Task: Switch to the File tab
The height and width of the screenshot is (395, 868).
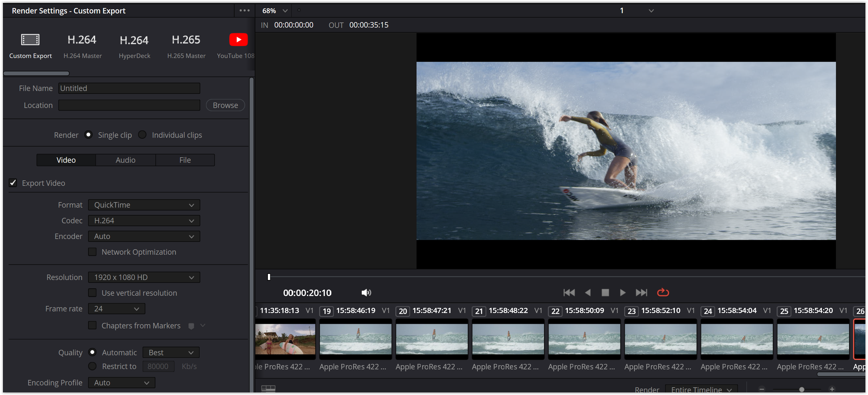Action: 185,160
